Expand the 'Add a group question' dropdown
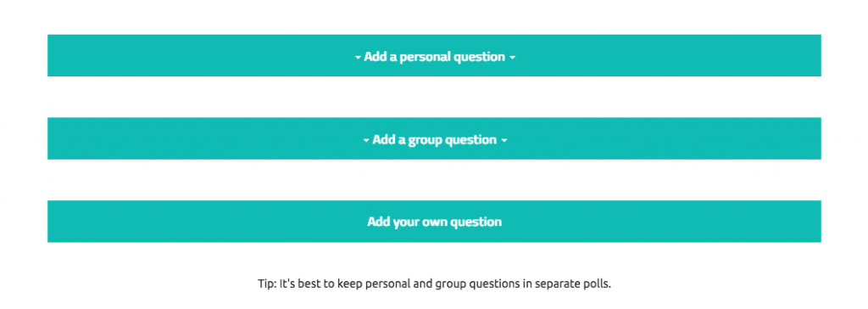 pos(434,138)
